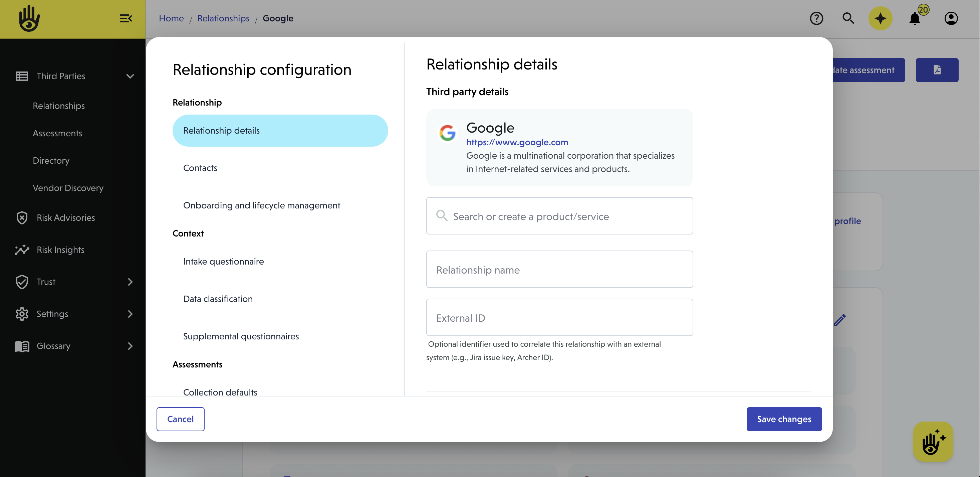Expand the Trust sidebar section
The image size is (980, 477).
[130, 282]
